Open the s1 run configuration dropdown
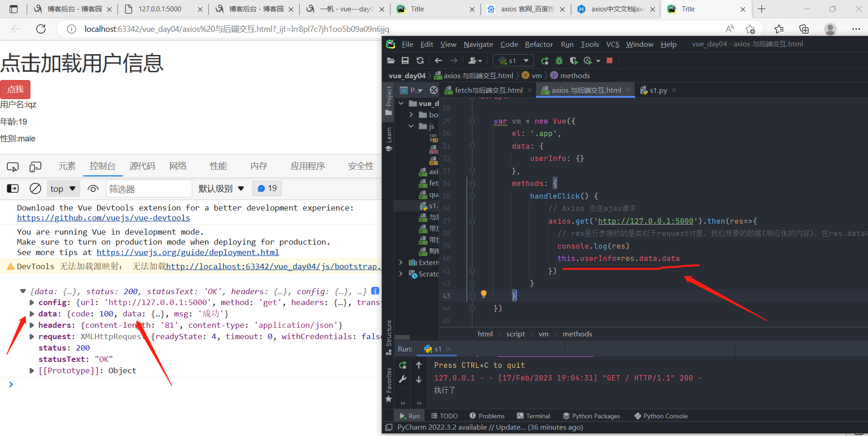 point(514,60)
